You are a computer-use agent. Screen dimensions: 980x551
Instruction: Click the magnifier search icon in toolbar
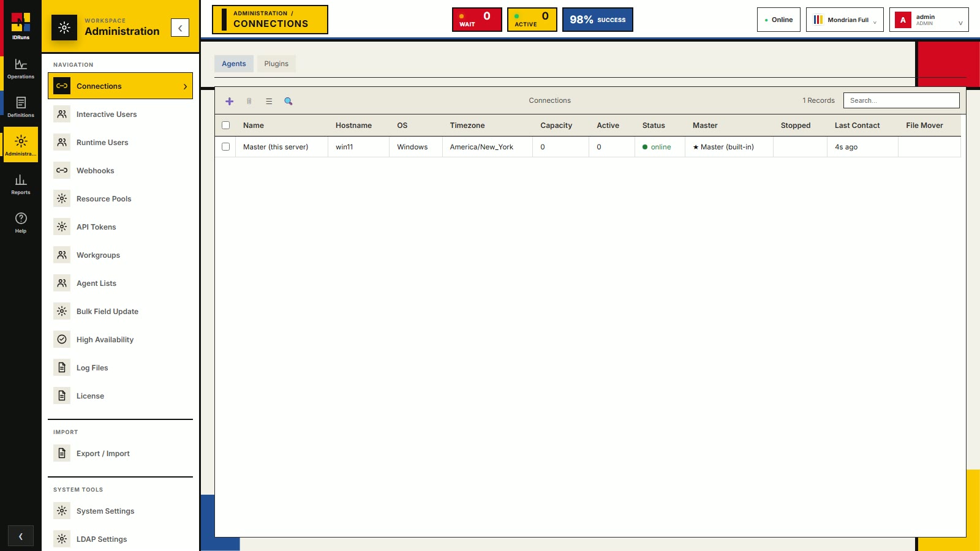[288, 101]
